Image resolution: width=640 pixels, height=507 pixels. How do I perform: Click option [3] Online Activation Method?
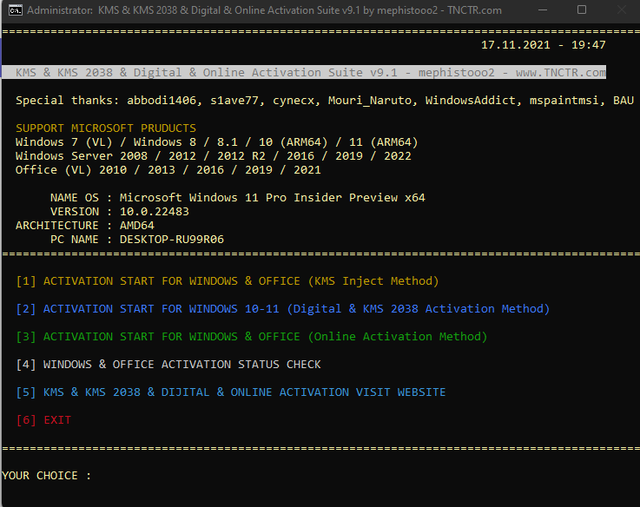point(251,337)
